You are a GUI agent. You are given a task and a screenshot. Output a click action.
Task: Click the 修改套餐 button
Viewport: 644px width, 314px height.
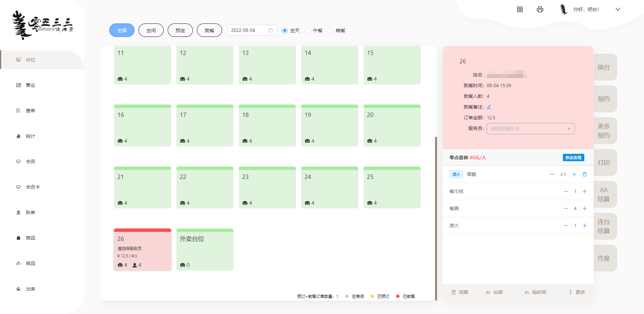pyautogui.click(x=573, y=158)
